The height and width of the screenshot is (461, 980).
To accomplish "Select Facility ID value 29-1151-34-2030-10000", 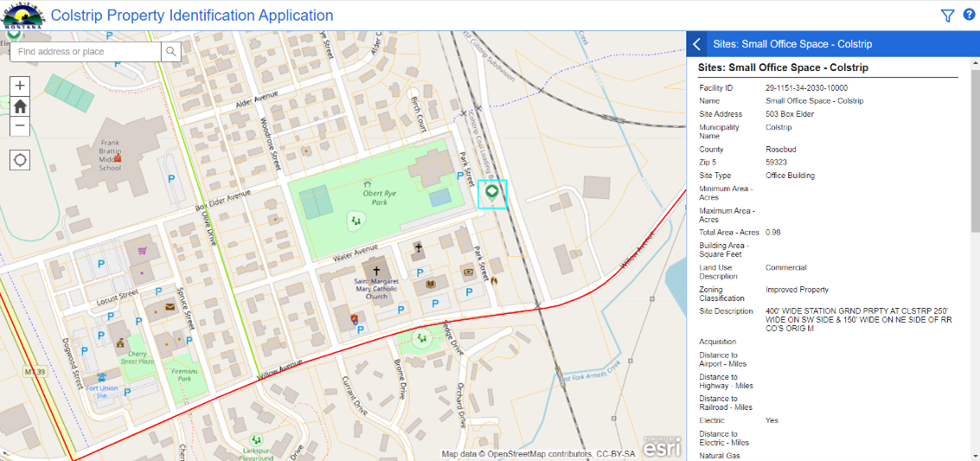I will pos(806,88).
